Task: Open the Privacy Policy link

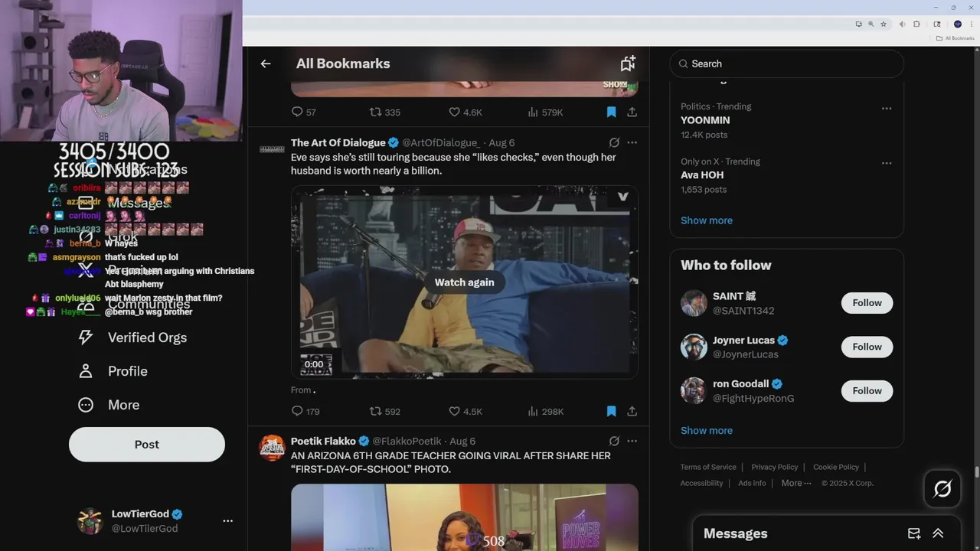Action: (775, 467)
